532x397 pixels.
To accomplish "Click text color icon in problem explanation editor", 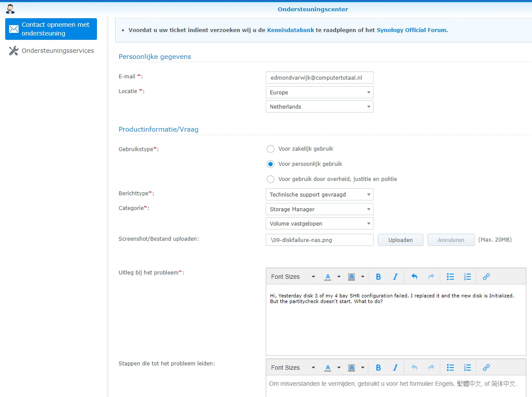I will tap(328, 277).
